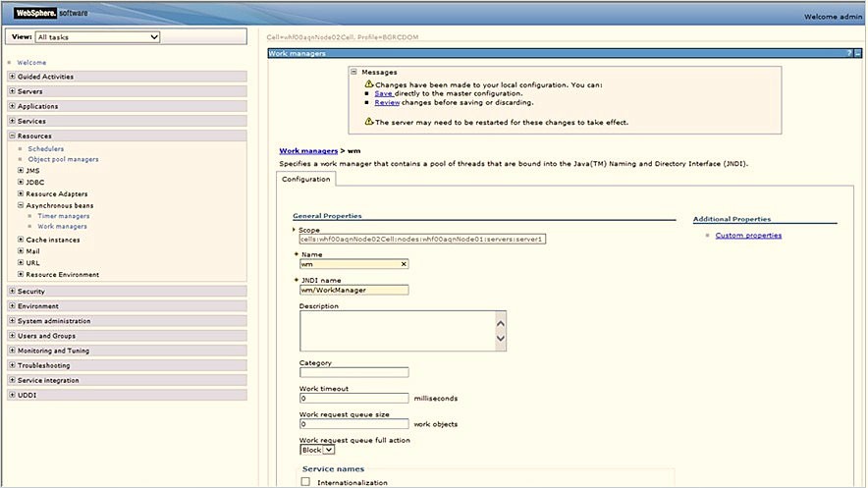Open the View All tasks dropdown
The width and height of the screenshot is (868, 488).
[97, 37]
